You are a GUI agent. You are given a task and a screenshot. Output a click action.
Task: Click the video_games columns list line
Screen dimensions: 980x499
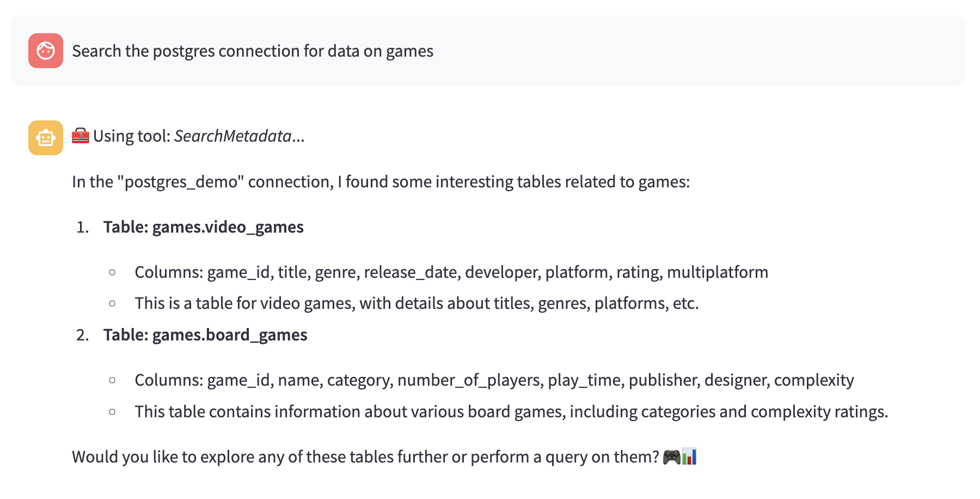(451, 272)
